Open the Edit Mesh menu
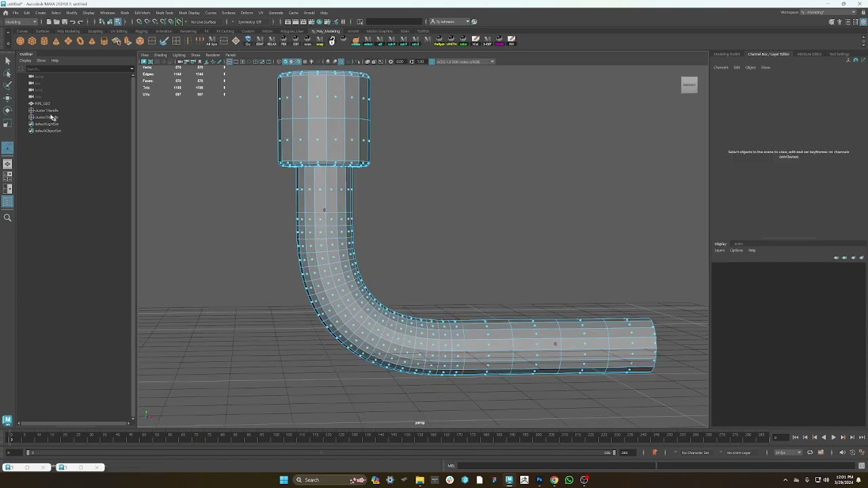The image size is (868, 488). click(x=142, y=13)
